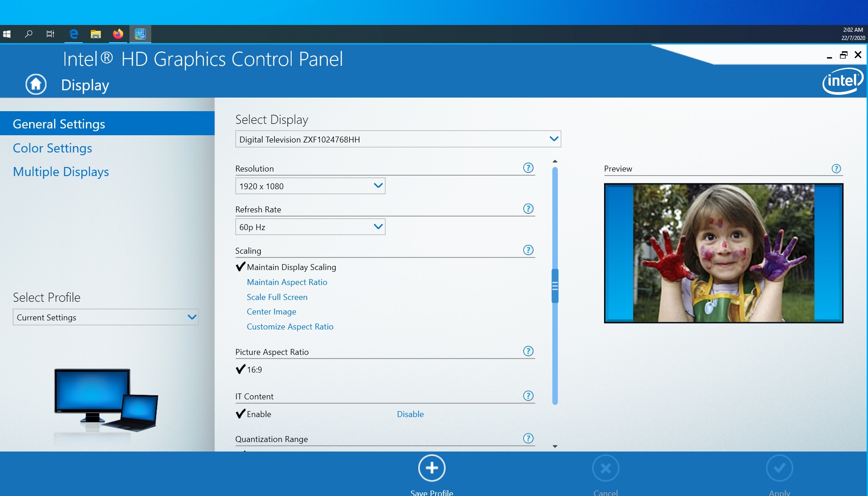Click the Intel logo
This screenshot has width=868, height=496.
click(843, 81)
